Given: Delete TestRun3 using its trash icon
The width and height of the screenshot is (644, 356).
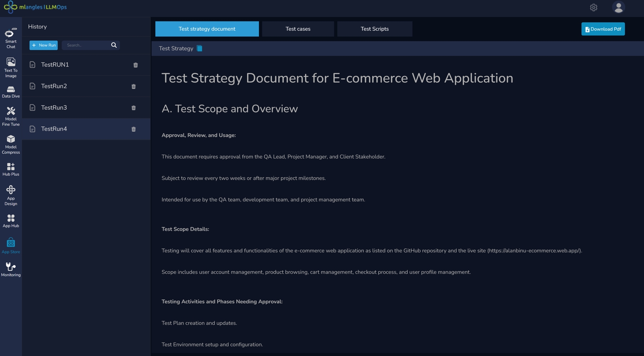Looking at the screenshot, I should pyautogui.click(x=133, y=108).
